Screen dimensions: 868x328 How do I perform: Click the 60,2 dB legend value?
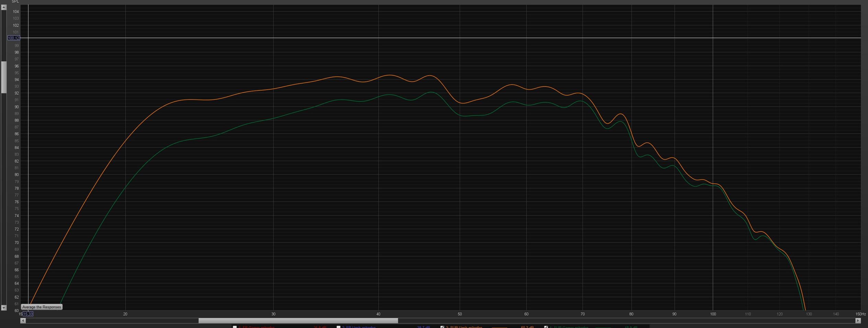[x=527, y=327]
